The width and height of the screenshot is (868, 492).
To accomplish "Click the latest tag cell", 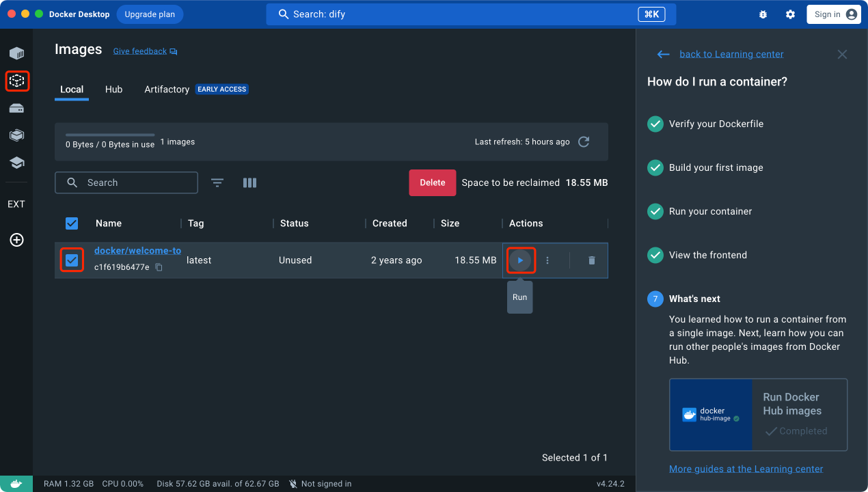I will click(199, 260).
